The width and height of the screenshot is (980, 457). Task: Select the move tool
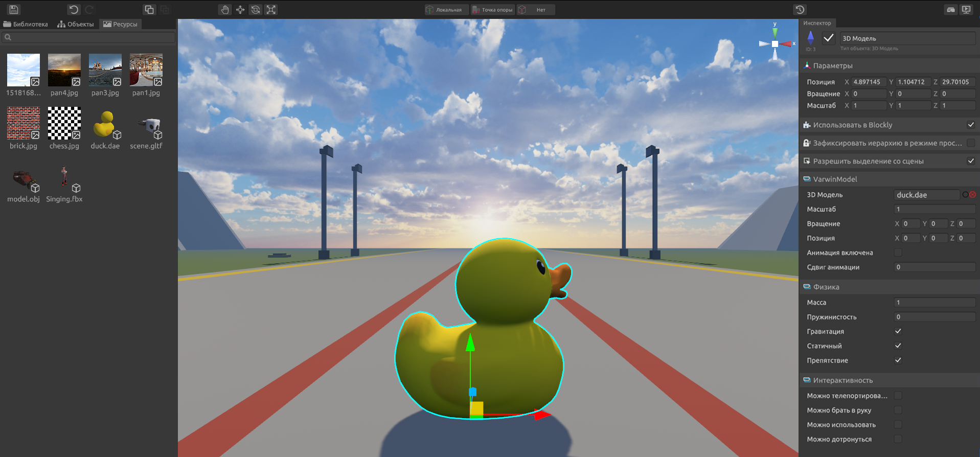click(240, 9)
